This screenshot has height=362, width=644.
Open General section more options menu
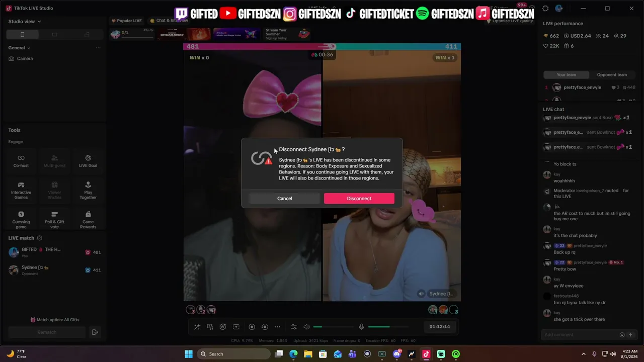pyautogui.click(x=98, y=48)
